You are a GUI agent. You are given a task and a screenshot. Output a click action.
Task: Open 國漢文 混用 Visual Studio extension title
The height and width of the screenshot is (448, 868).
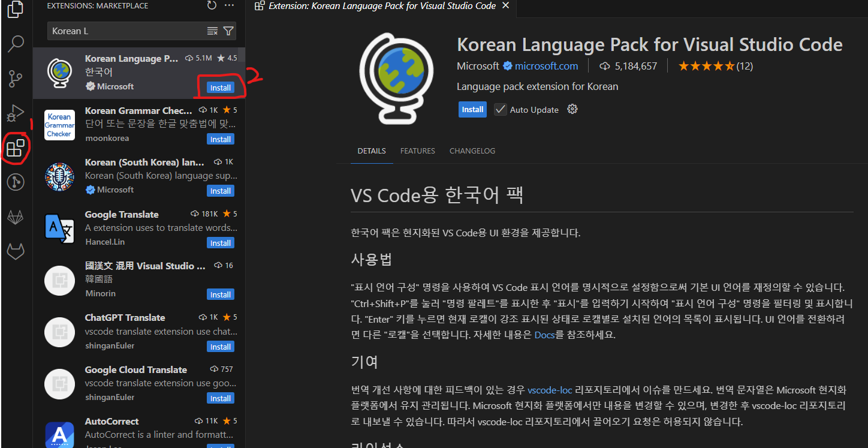click(x=146, y=266)
